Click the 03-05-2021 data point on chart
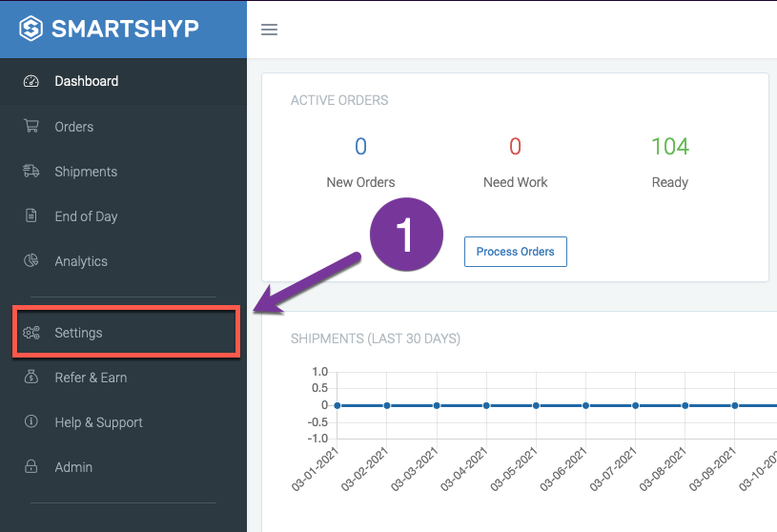 pos(536,406)
